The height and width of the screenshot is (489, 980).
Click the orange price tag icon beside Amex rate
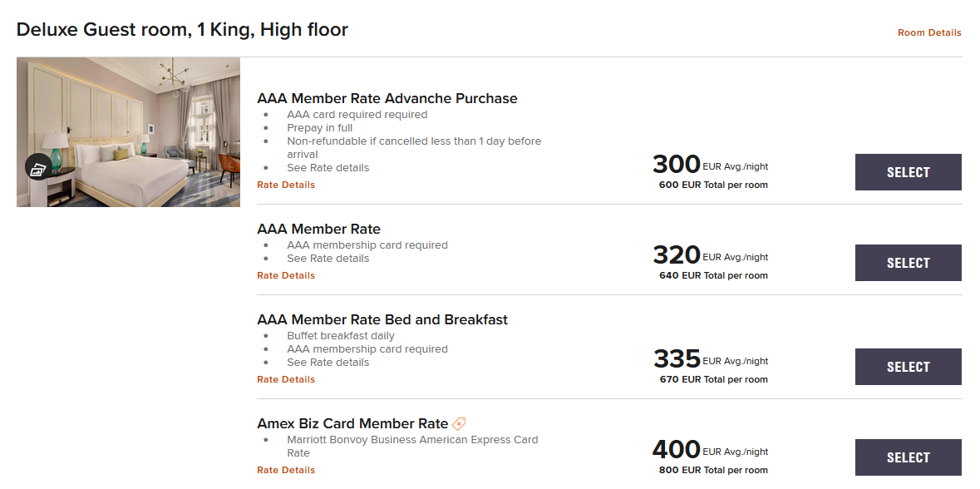click(x=459, y=422)
